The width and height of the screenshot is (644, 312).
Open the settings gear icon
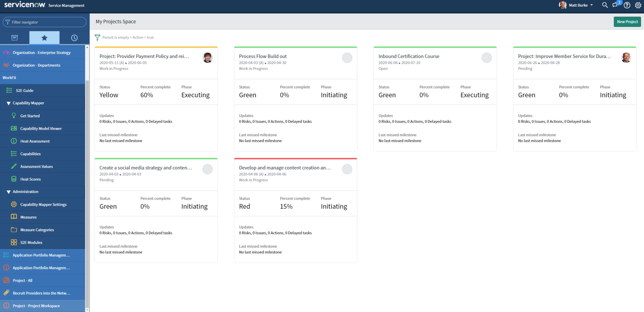[x=638, y=5]
